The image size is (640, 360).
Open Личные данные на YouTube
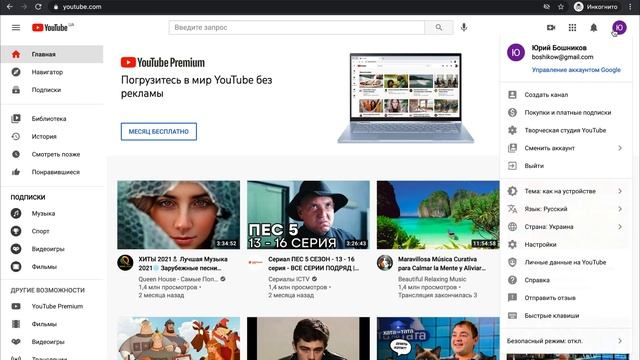pos(566,262)
